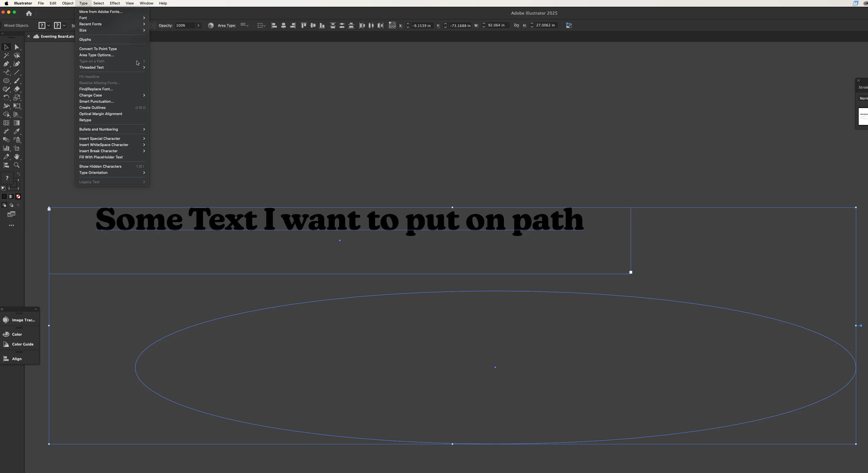The height and width of the screenshot is (473, 868).
Task: Choose the Eyedropper tool
Action: click(17, 131)
